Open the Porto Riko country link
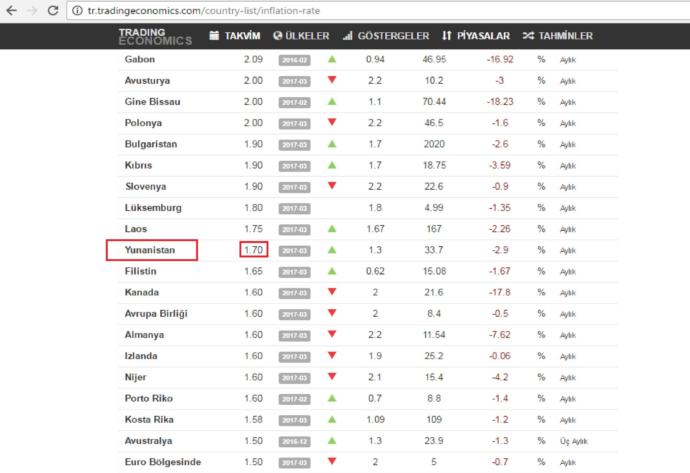The height and width of the screenshot is (473, 690). tap(148, 398)
